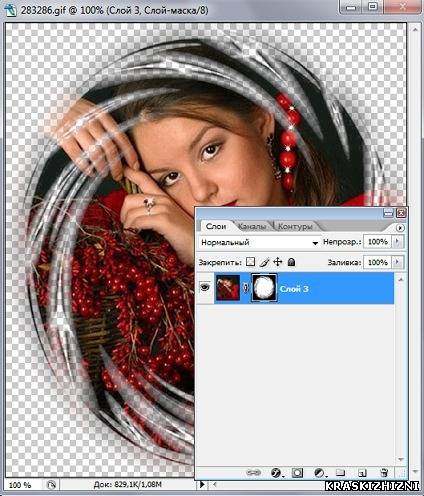The width and height of the screenshot is (424, 496).
Task: Click the link layers icon in panel footer
Action: pos(253,472)
